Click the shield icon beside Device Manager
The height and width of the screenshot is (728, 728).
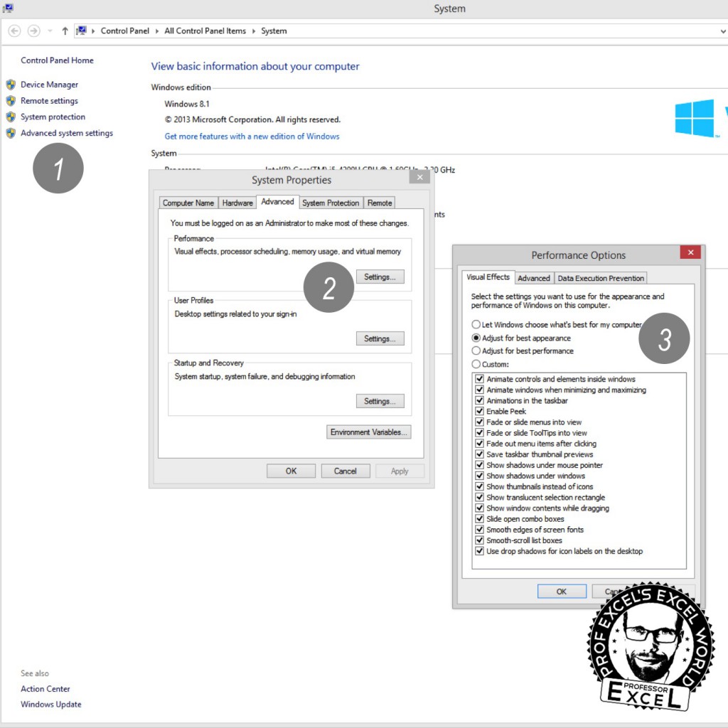click(11, 85)
